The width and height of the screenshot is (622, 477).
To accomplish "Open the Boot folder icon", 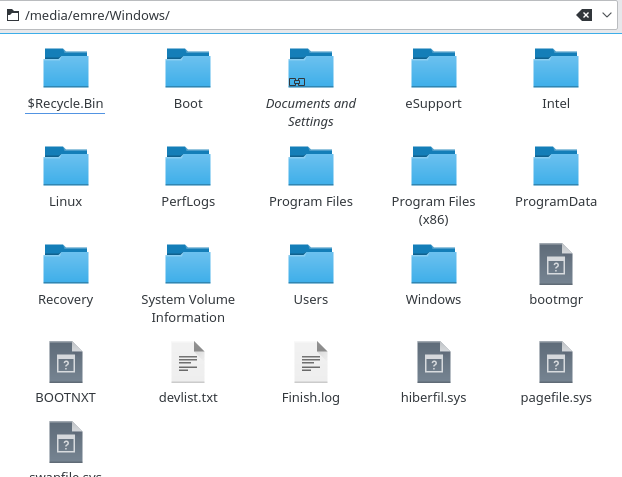I will [188, 67].
